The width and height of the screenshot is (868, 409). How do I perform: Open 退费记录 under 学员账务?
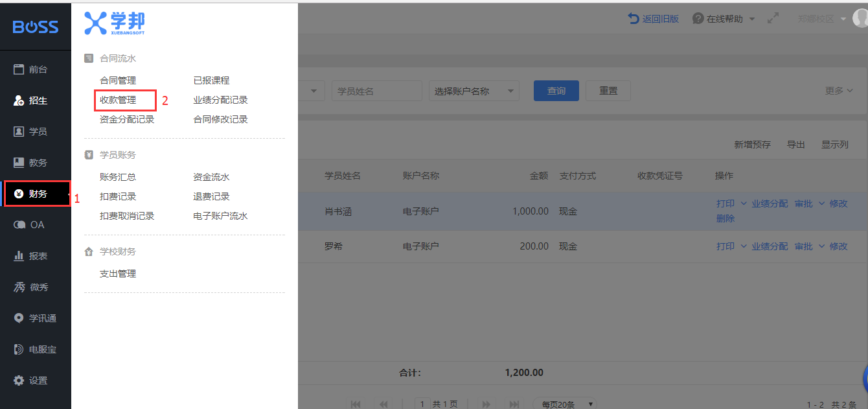(211, 196)
